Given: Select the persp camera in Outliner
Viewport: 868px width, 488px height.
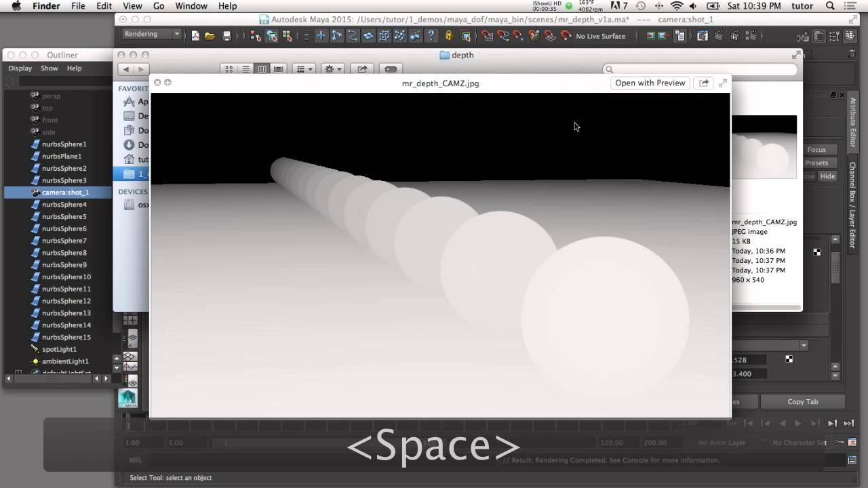Looking at the screenshot, I should pyautogui.click(x=51, y=96).
